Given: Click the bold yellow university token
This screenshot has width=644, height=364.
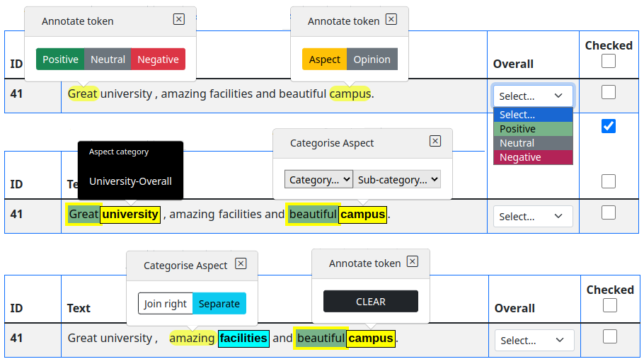Looking at the screenshot, I should 130,215.
